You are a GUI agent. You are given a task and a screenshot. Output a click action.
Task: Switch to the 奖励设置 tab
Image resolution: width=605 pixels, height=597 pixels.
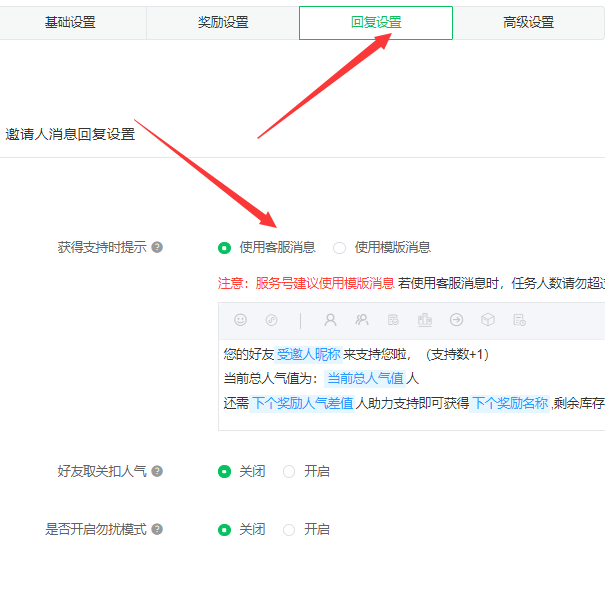[x=223, y=22]
